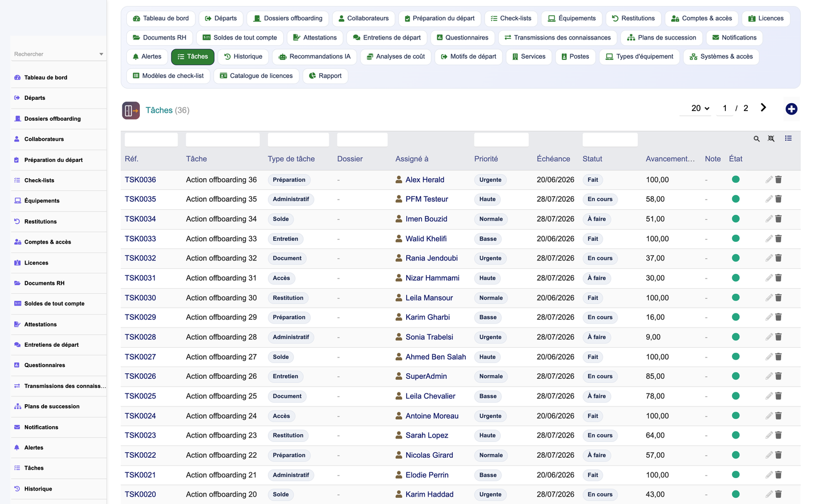Expand the Rechercher dropdown in the sidebar
The height and width of the screenshot is (504, 815).
[x=101, y=54]
